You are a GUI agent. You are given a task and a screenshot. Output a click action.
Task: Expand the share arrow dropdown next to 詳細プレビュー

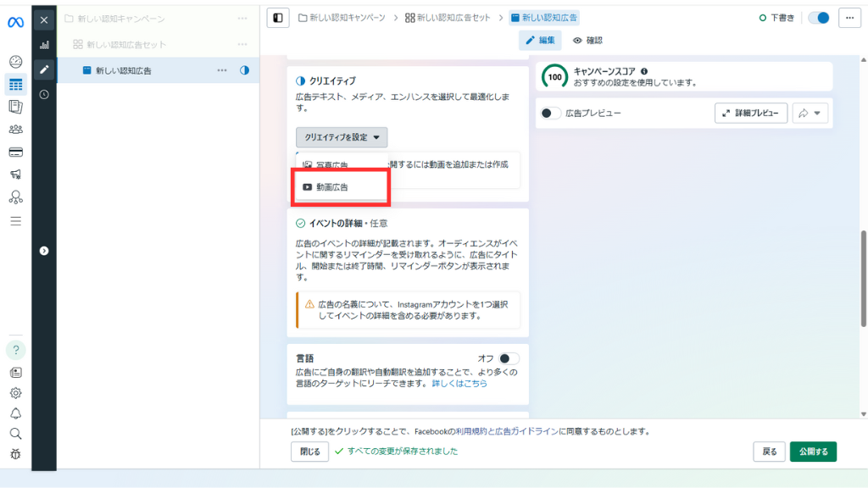click(x=810, y=113)
